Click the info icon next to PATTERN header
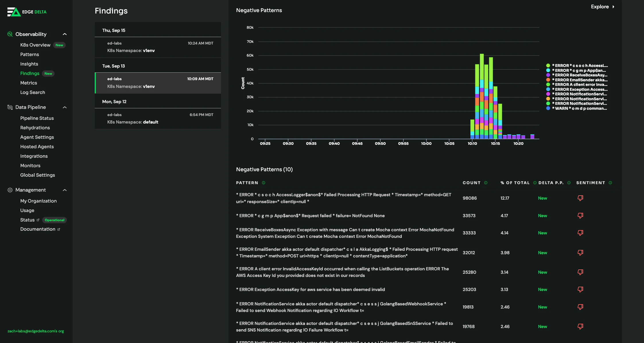 click(x=263, y=183)
